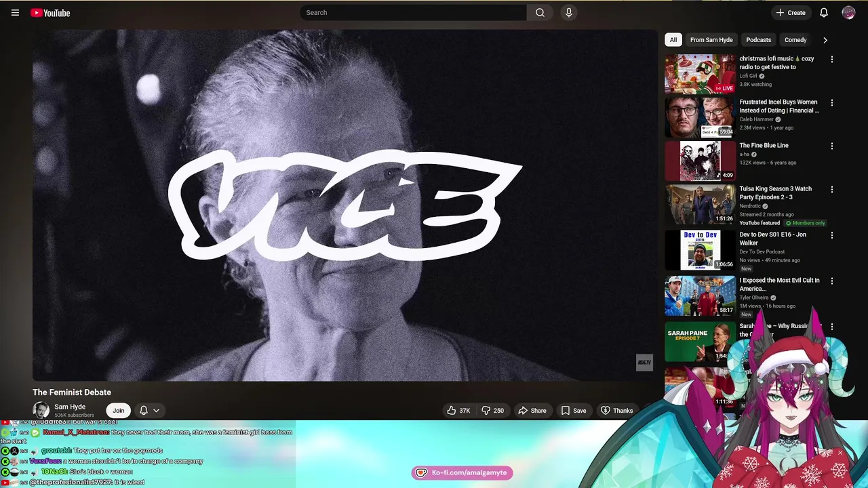
Task: Toggle channel notification bell for Sam Hyde
Action: pos(143,410)
